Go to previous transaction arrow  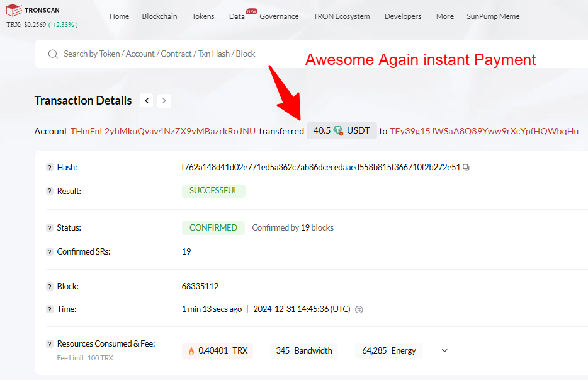147,101
